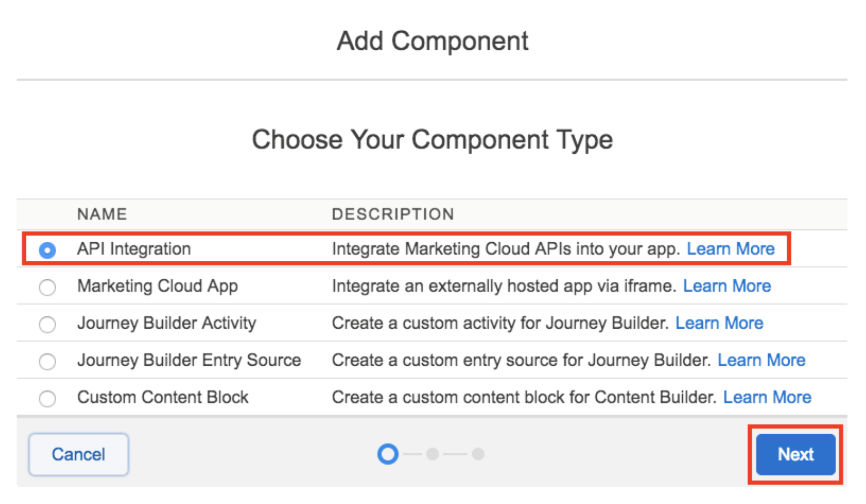The height and width of the screenshot is (504, 866).
Task: Open Learn More link for API Integration
Action: [x=730, y=249]
